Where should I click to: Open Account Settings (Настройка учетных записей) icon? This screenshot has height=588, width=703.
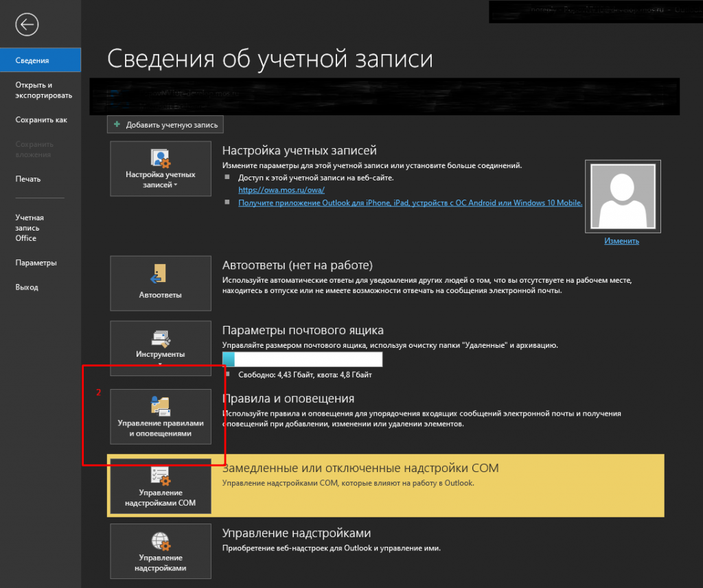[x=161, y=157]
